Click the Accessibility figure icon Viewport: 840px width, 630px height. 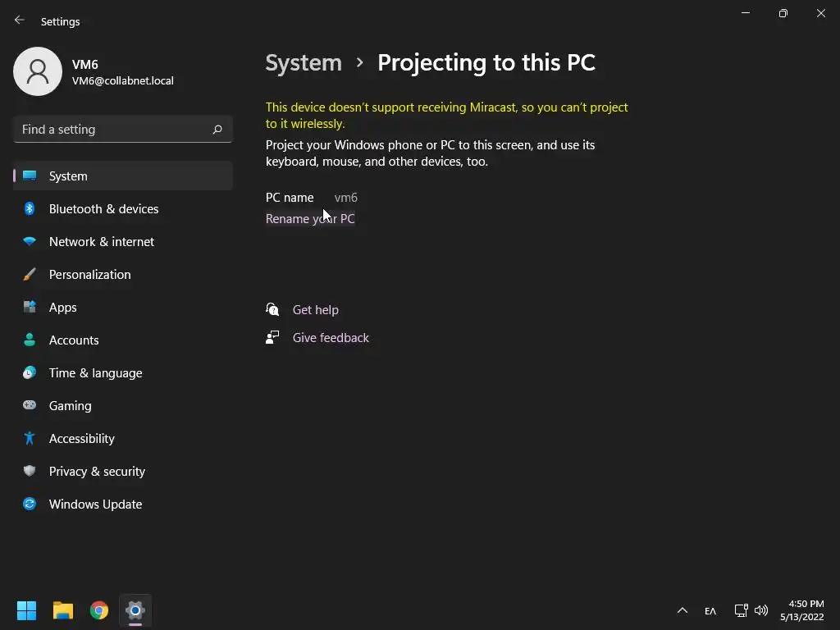(x=30, y=439)
